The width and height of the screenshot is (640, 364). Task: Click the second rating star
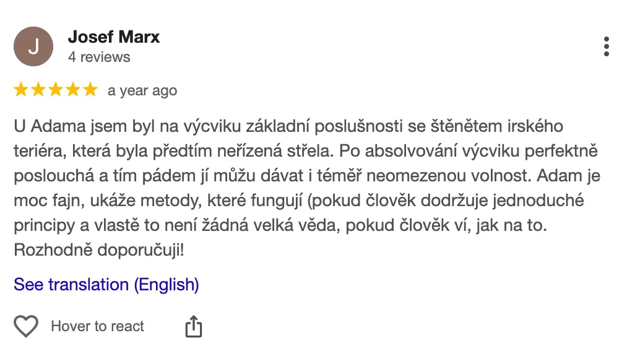pyautogui.click(x=38, y=90)
